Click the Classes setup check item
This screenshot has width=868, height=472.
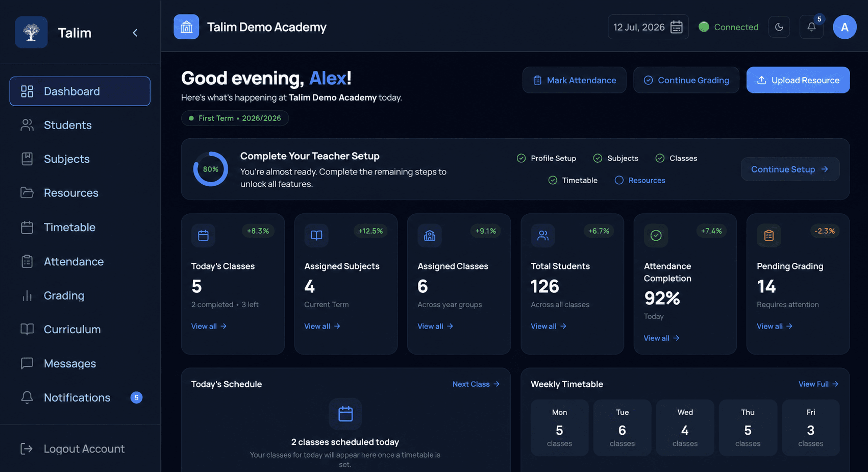tap(676, 158)
